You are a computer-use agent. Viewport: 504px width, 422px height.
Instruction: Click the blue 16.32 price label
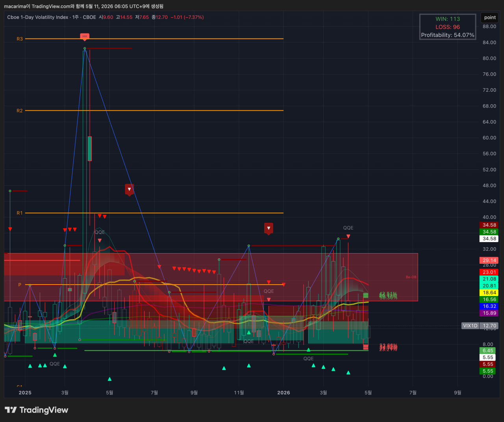point(489,306)
